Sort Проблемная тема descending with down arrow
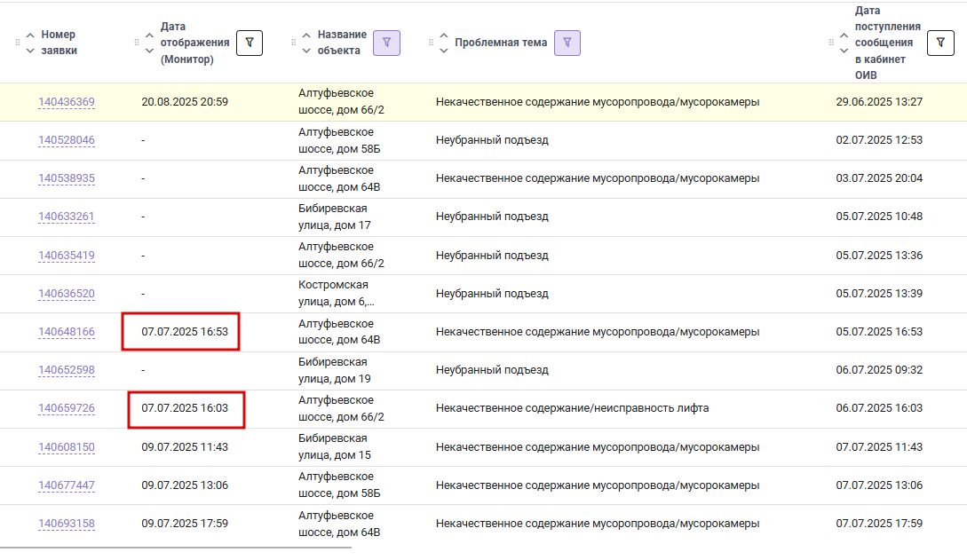This screenshot has height=560, width=967. [x=444, y=51]
